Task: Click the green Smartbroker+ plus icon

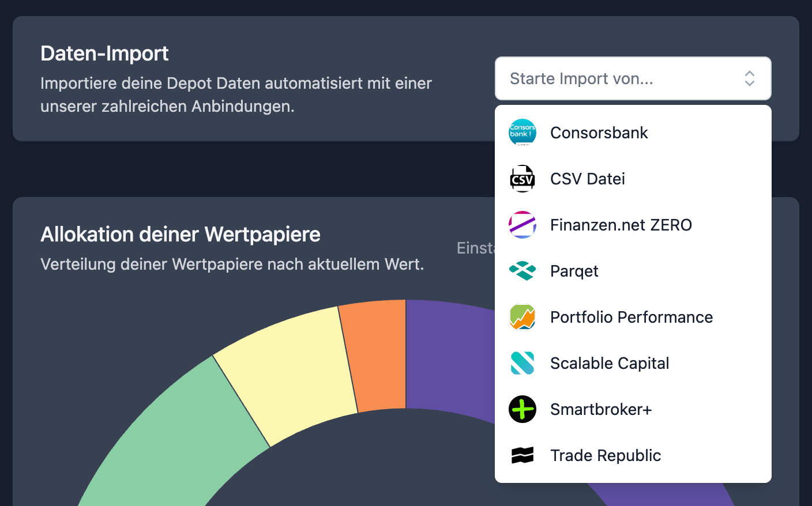Action: pos(522,409)
